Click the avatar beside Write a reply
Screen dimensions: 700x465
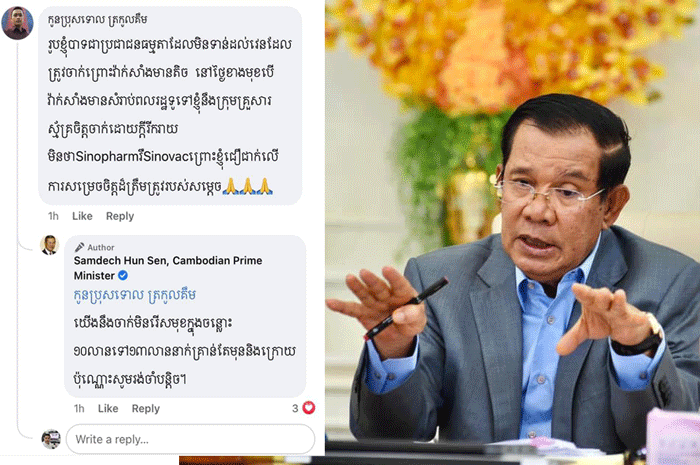[51, 439]
